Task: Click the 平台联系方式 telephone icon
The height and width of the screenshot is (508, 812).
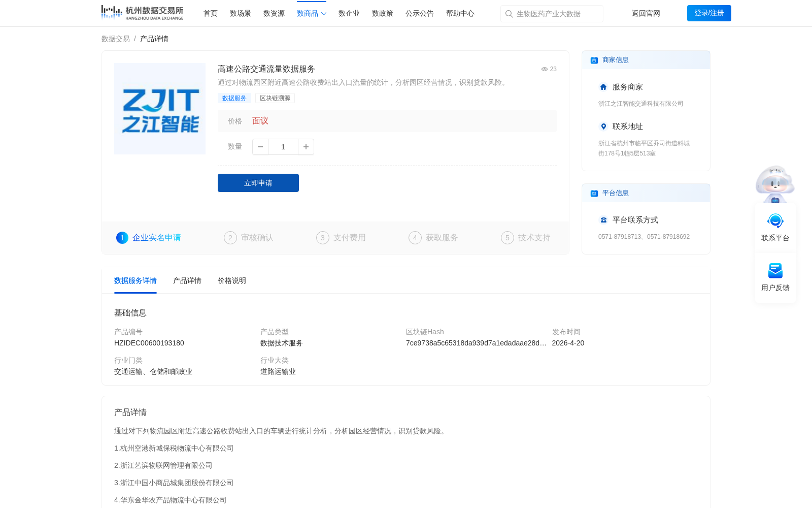Action: click(603, 220)
